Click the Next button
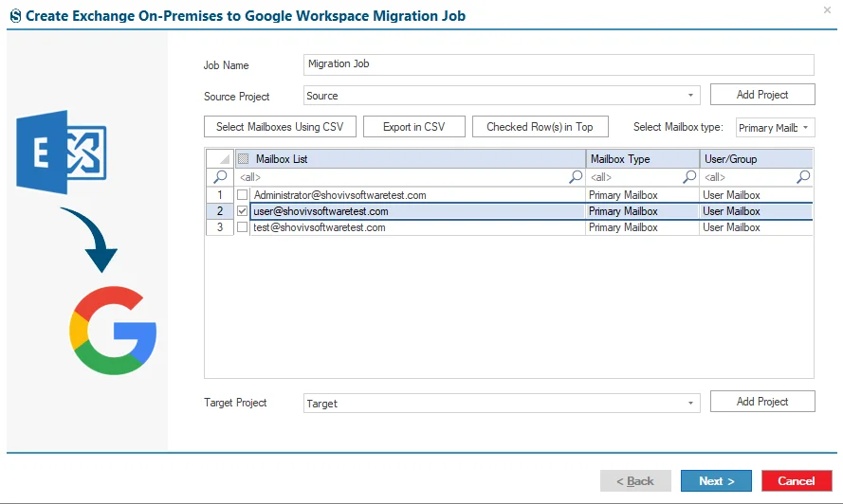 [716, 481]
